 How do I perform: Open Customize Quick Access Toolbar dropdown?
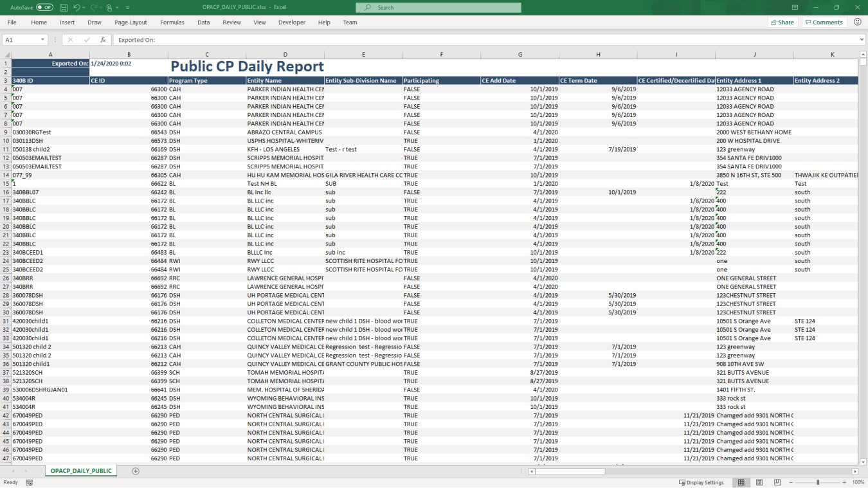[x=128, y=8]
